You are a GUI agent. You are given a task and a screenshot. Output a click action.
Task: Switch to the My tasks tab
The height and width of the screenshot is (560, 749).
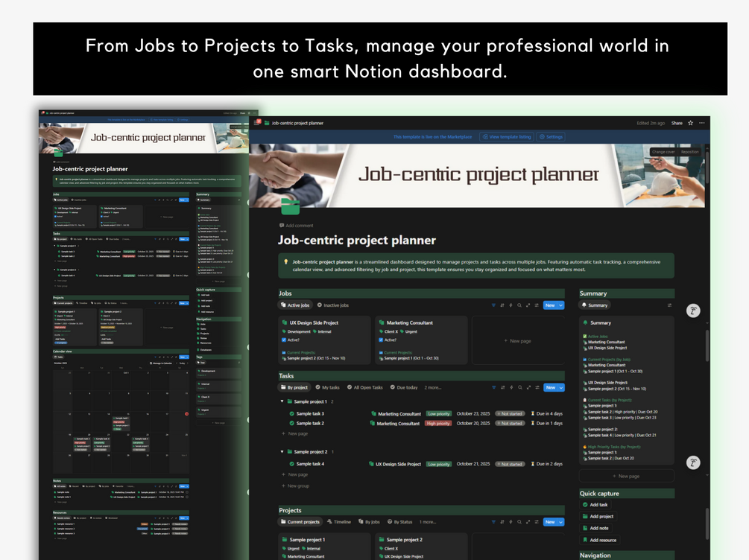[x=327, y=388]
